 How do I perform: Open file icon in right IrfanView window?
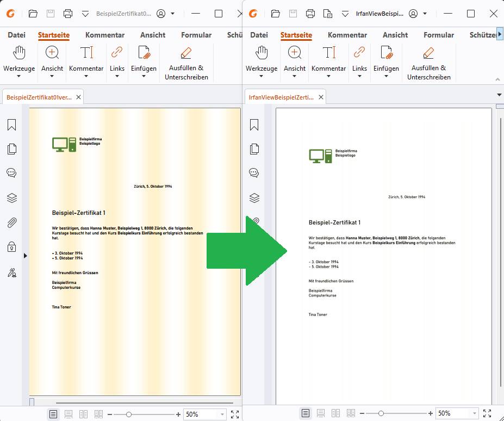coord(276,14)
